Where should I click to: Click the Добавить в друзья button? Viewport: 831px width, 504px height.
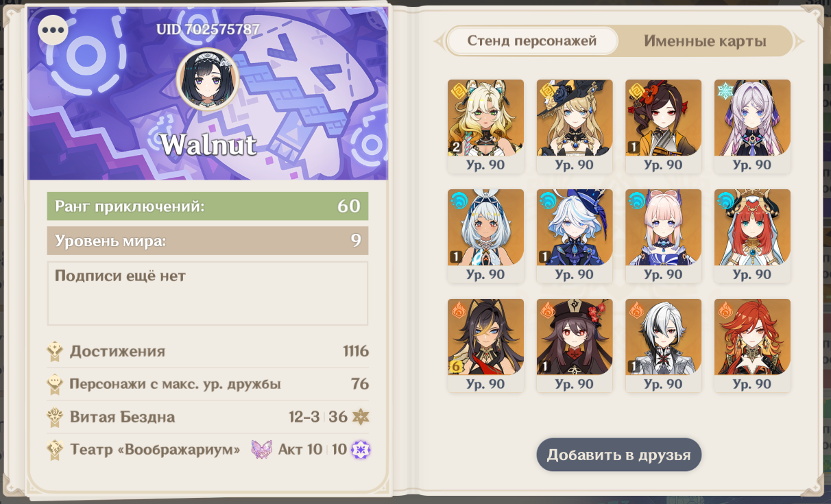click(x=618, y=455)
